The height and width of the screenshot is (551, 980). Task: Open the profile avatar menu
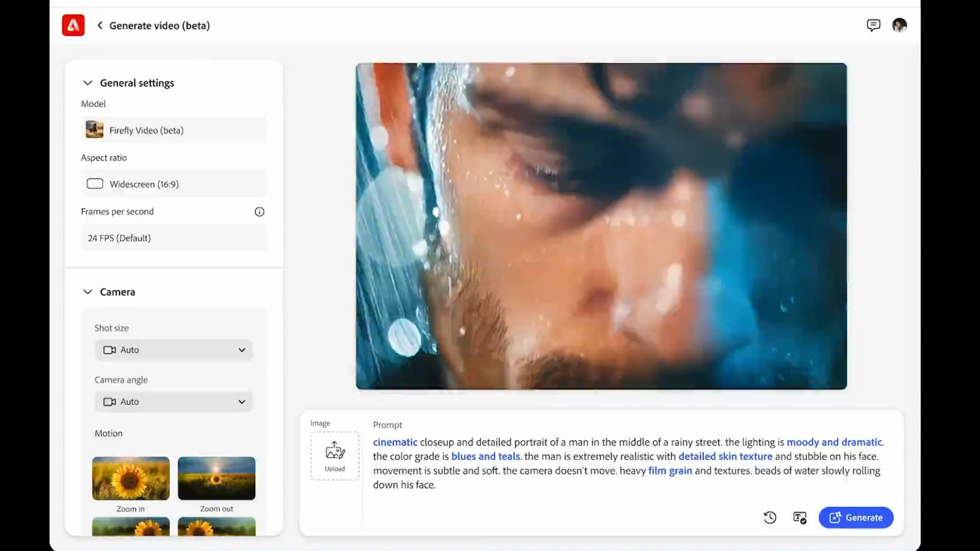click(x=899, y=25)
